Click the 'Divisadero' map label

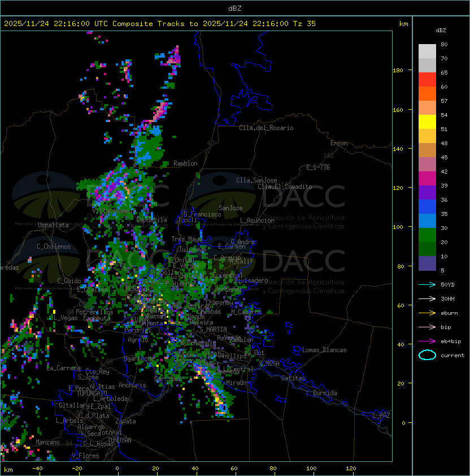click(251, 280)
